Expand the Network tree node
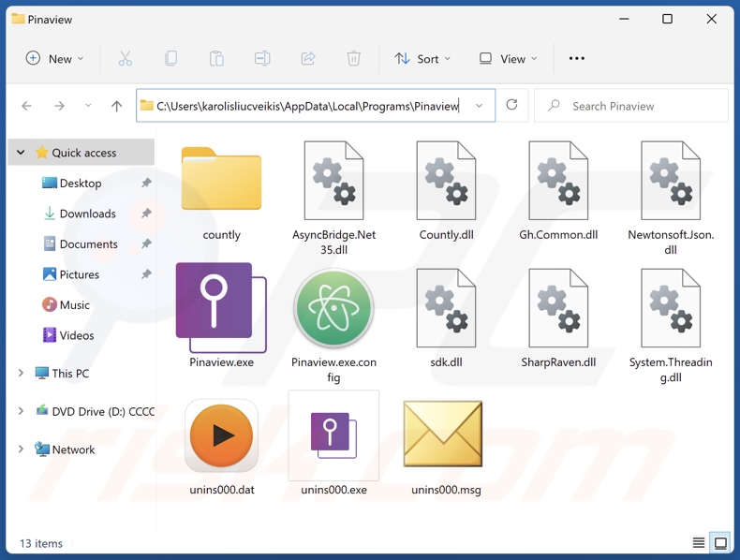Image resolution: width=740 pixels, height=560 pixels. [22, 449]
